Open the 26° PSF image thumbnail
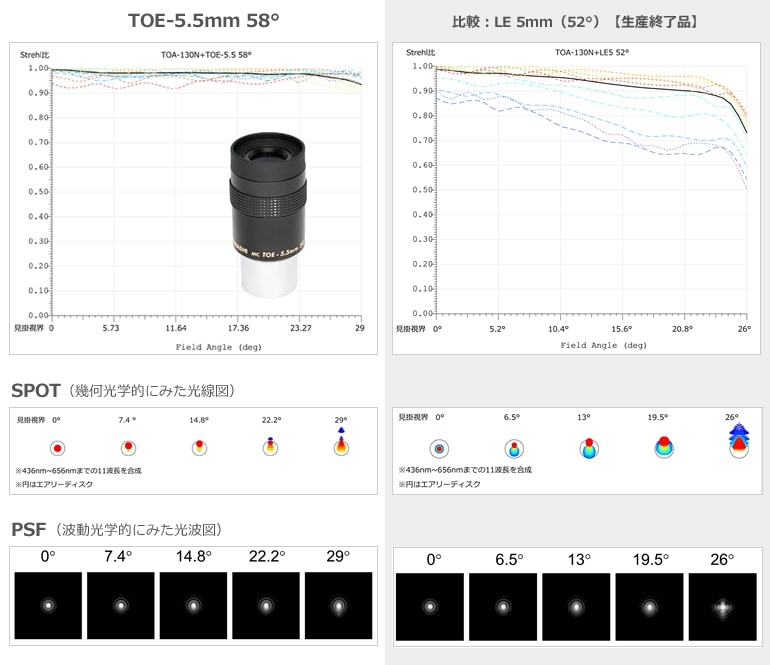 click(722, 607)
